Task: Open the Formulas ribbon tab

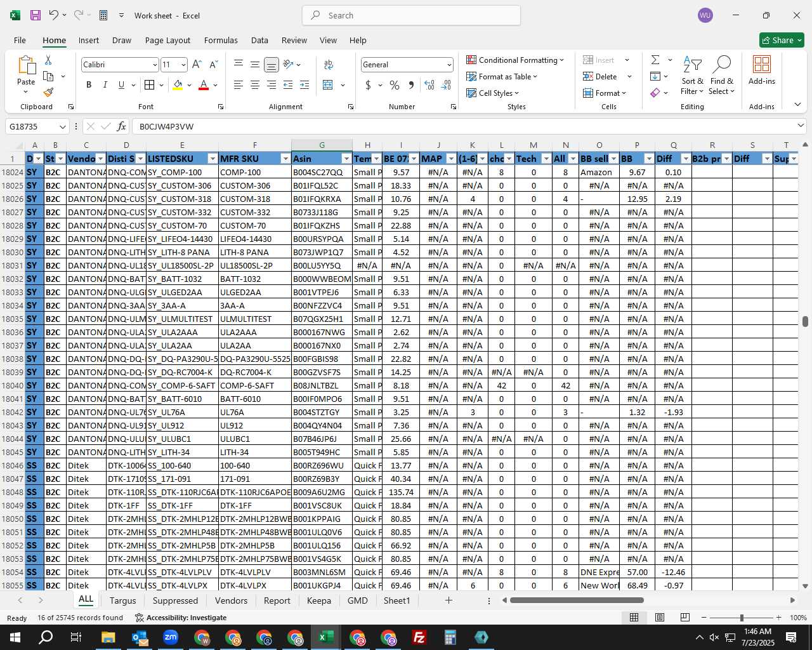Action: 221,40
